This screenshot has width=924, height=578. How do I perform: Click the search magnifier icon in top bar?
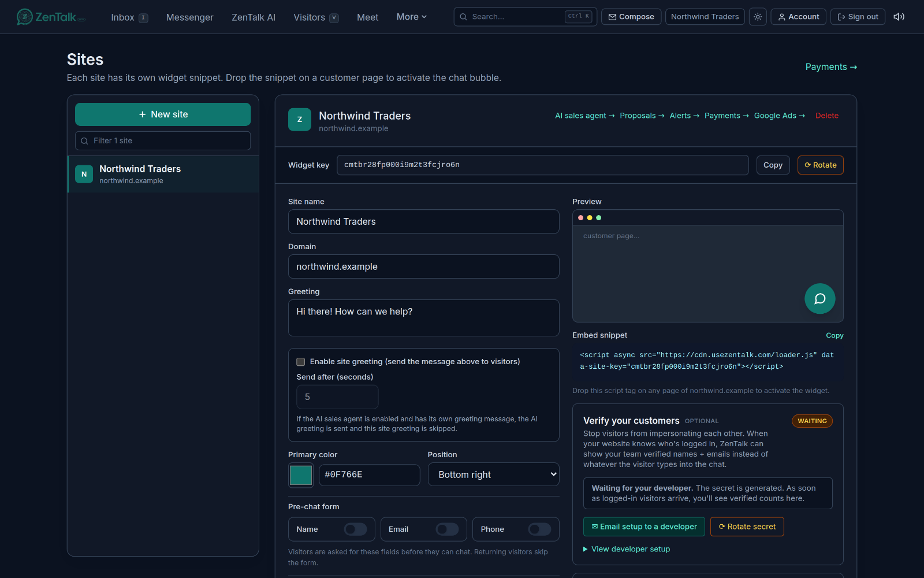[x=463, y=17]
